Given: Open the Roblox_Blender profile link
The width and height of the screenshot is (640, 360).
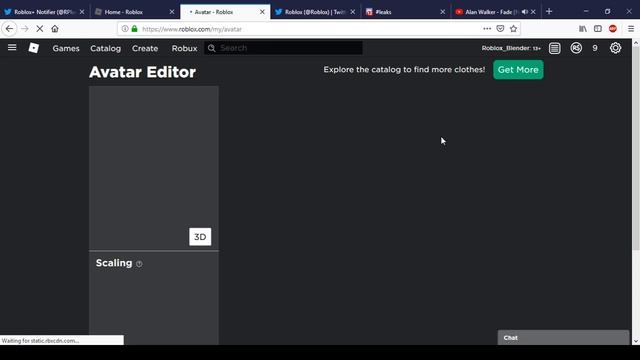Looking at the screenshot, I should click(511, 48).
